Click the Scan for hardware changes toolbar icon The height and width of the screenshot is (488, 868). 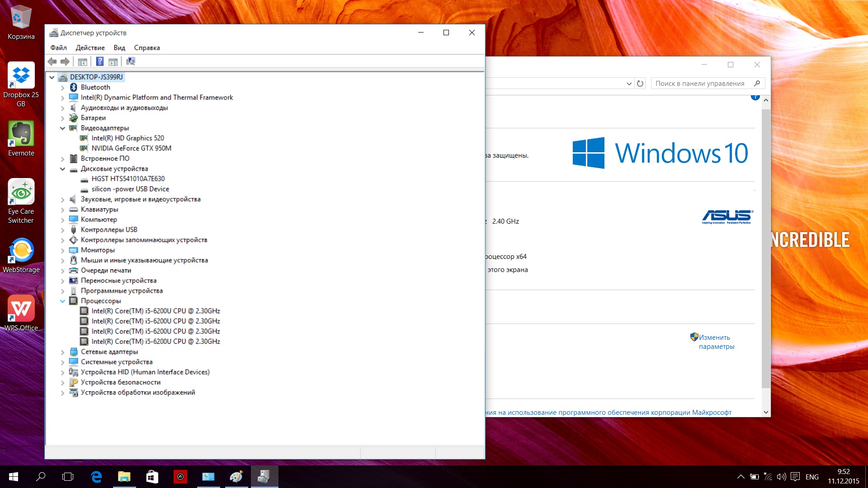[x=131, y=61]
